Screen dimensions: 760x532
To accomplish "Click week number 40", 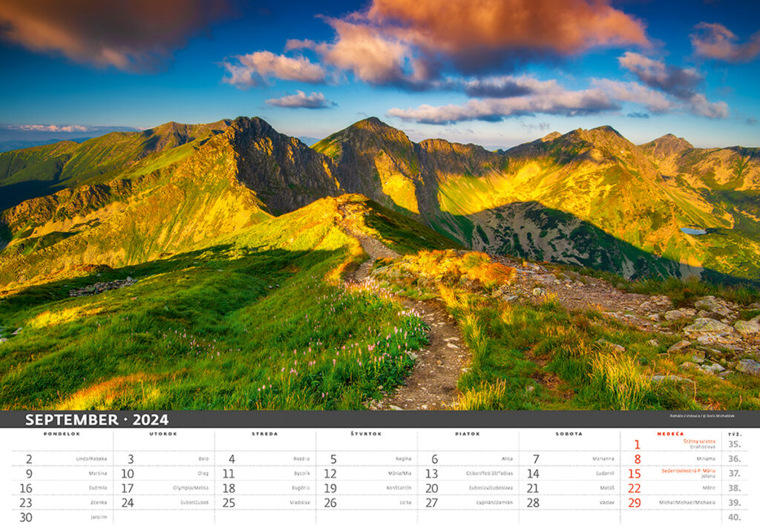I will tap(734, 517).
